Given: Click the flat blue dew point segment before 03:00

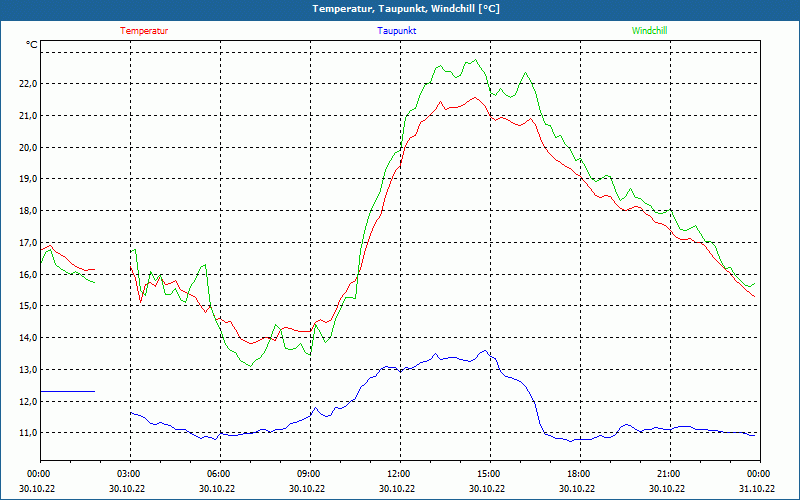Looking at the screenshot, I should tap(67, 391).
